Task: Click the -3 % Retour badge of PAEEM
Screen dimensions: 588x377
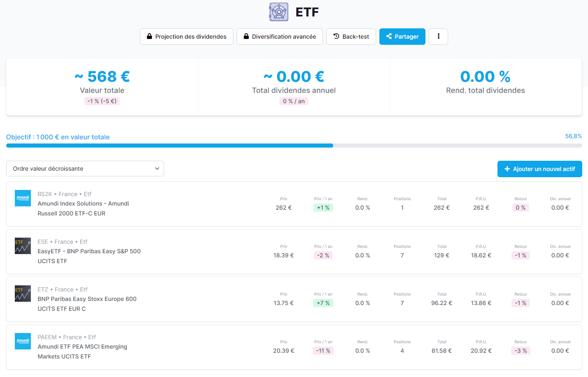Action: [x=521, y=351]
